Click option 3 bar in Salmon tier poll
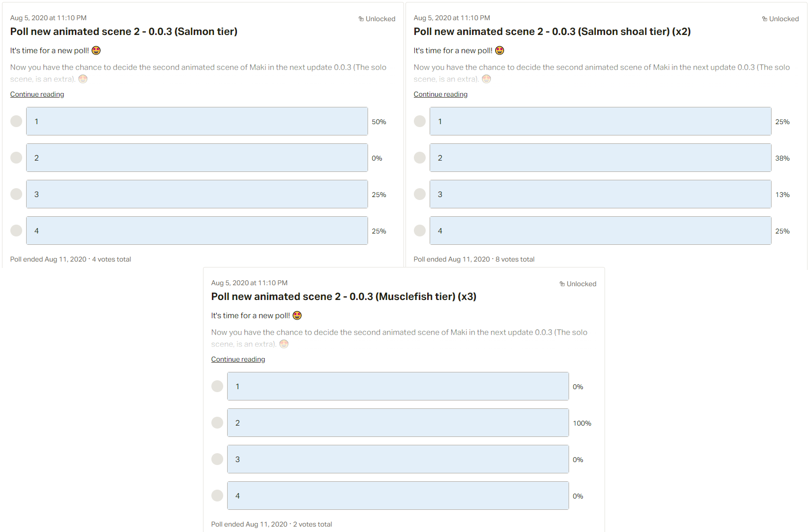Viewport: 810px width, 532px height. pos(197,194)
